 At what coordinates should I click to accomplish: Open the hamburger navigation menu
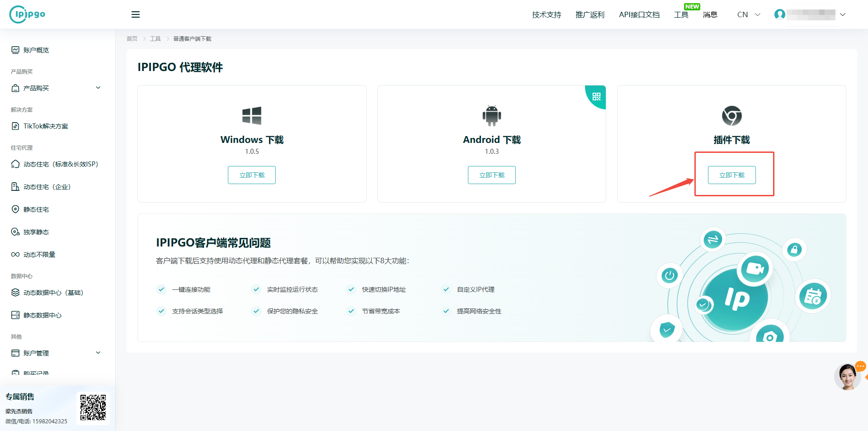pos(135,14)
